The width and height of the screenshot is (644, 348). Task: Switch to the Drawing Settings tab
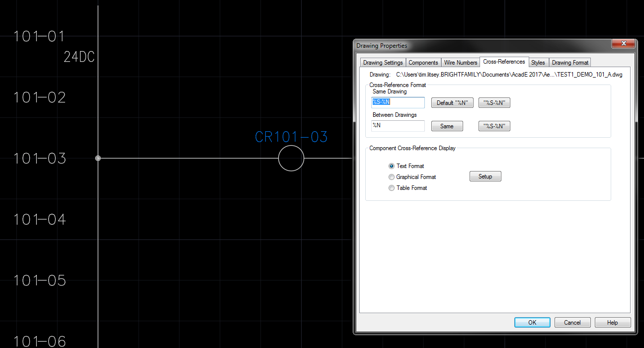point(383,62)
